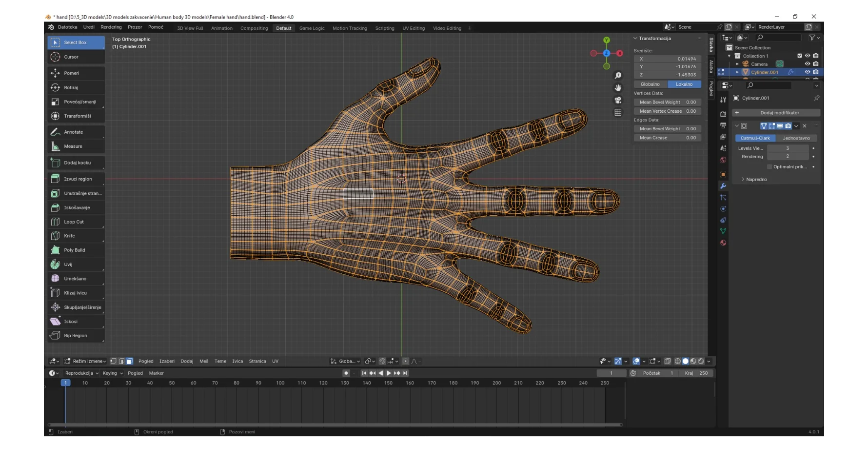
Task: Select the Jednostavno subdivision button
Action: [796, 138]
